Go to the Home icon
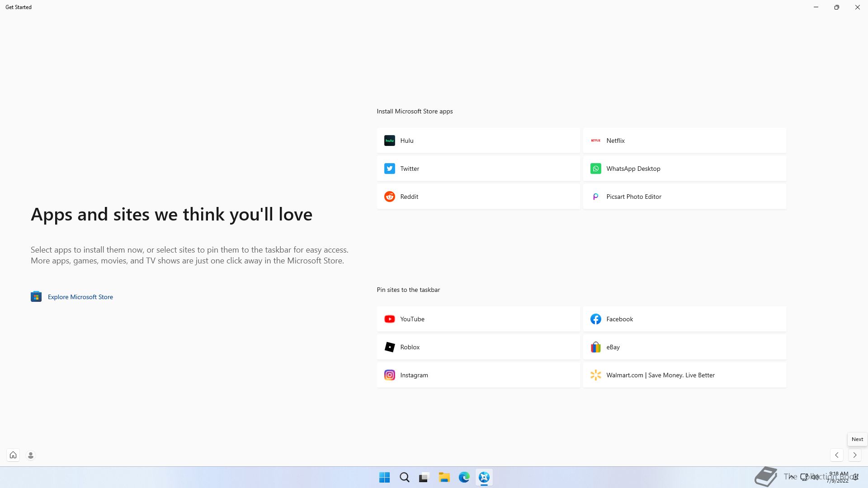 pos(13,455)
